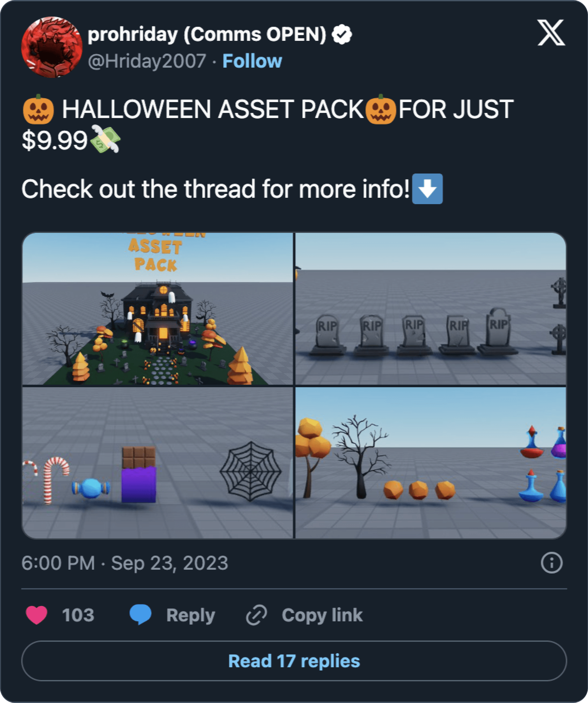The image size is (588, 703).
Task: Follow the @Hriday2007 account
Action: [x=252, y=61]
